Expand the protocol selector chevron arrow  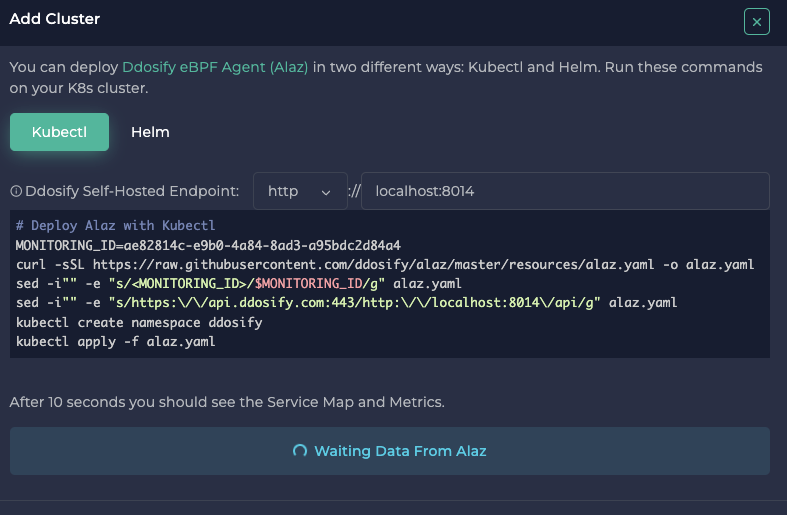(326, 192)
